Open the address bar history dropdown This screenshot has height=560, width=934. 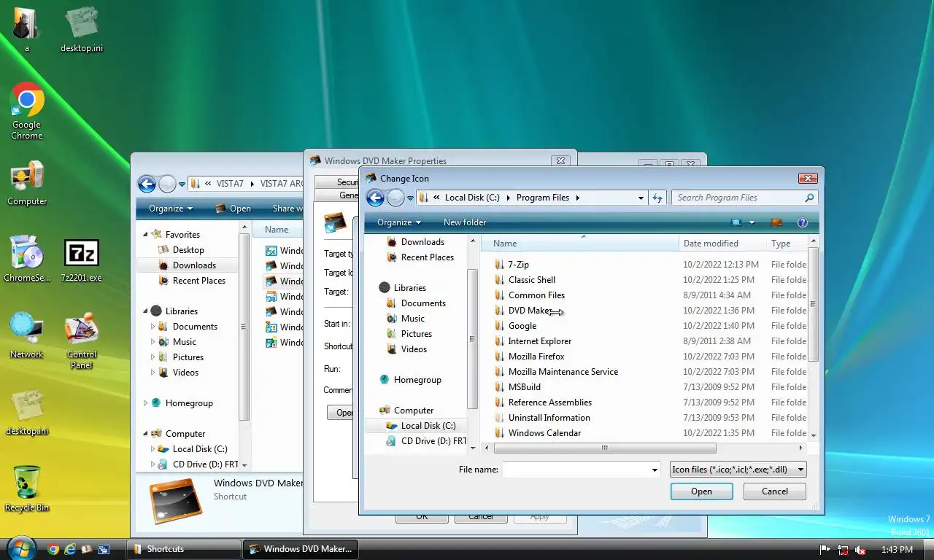pyautogui.click(x=641, y=198)
